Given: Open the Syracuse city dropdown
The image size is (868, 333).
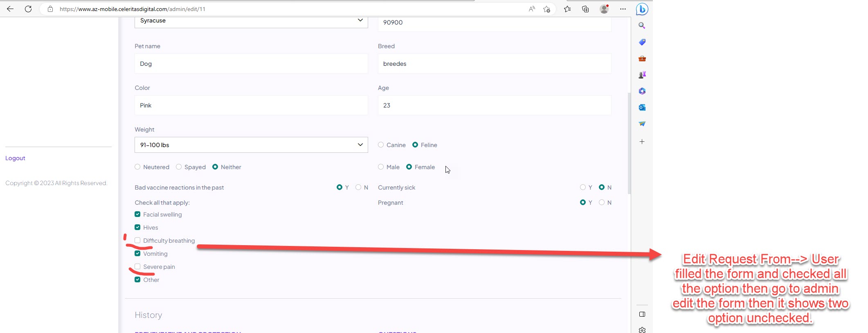Looking at the screenshot, I should pyautogui.click(x=251, y=21).
